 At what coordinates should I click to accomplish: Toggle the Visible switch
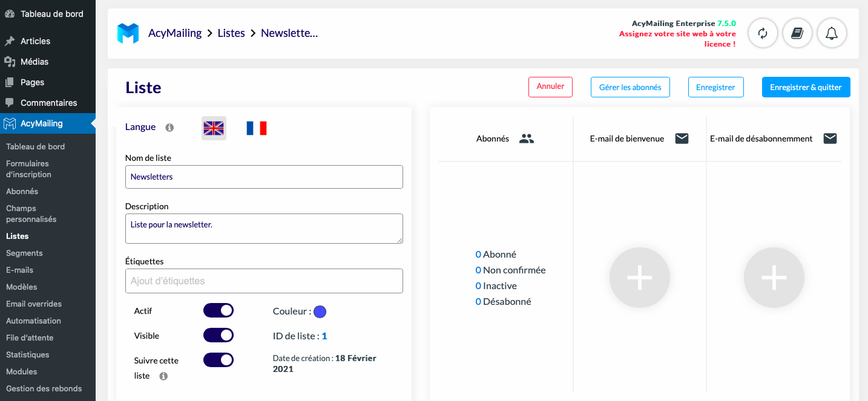coord(219,335)
